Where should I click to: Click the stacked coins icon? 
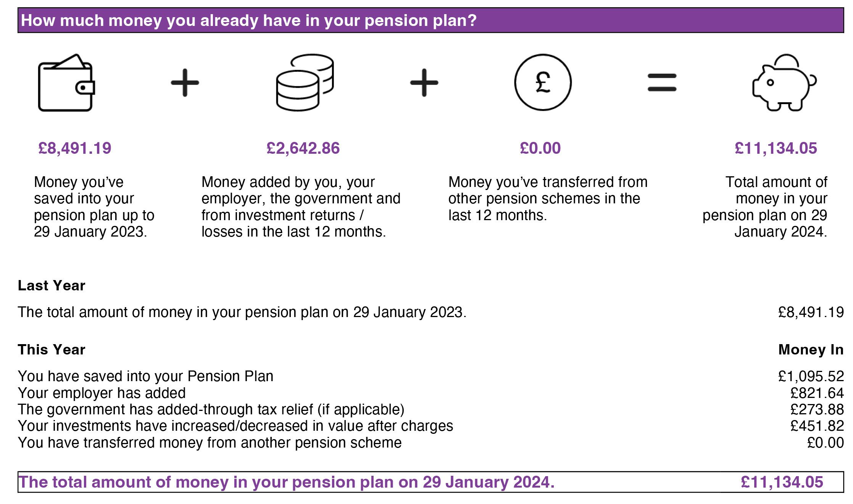[x=305, y=83]
